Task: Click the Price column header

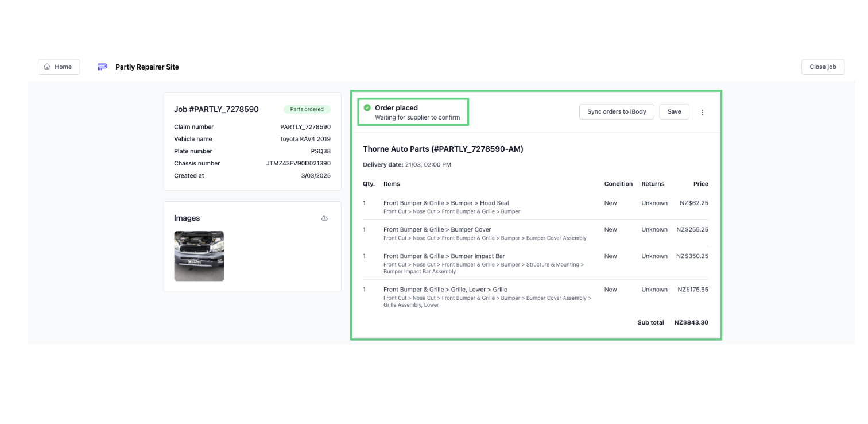Action: click(701, 184)
